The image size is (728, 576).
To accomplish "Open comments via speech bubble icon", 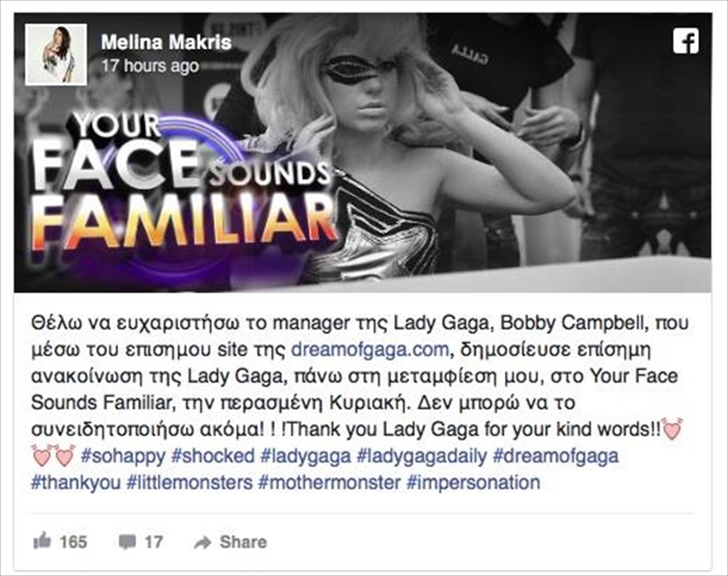I will point(127,541).
